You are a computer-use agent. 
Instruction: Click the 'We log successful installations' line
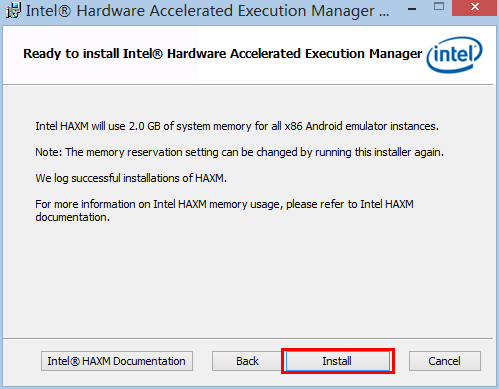pos(131,178)
